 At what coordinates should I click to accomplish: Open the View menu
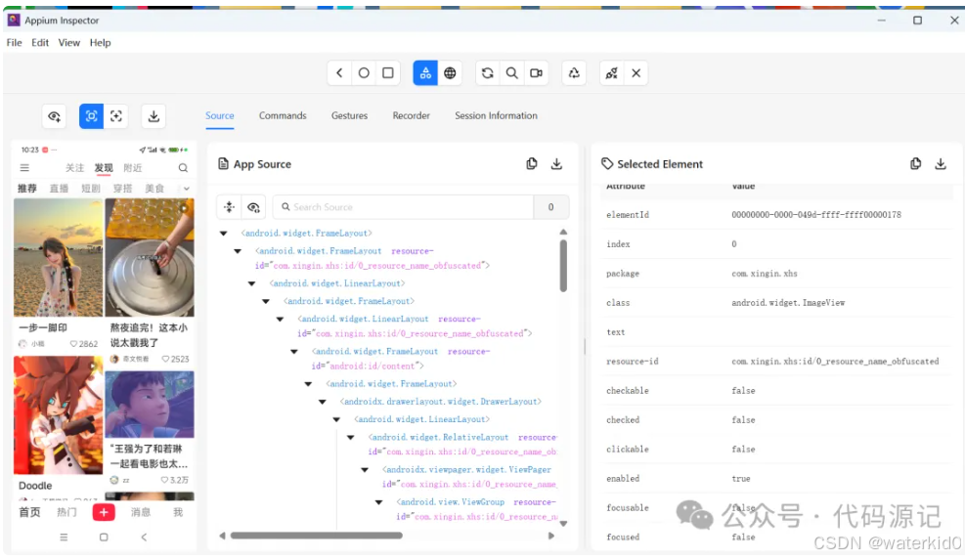pyautogui.click(x=68, y=42)
